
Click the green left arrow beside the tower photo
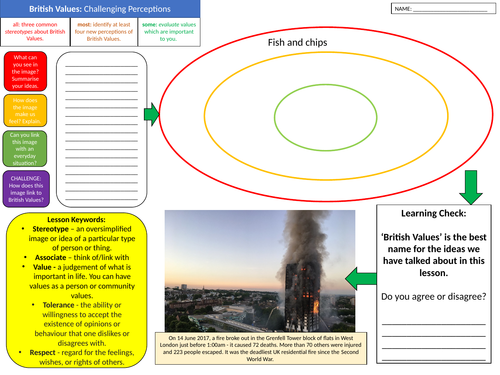[x=361, y=279]
